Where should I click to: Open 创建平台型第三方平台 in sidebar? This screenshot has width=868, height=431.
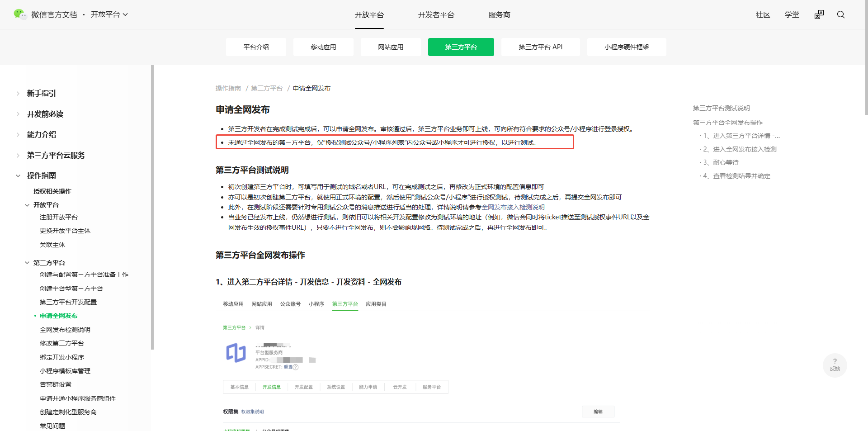(x=71, y=289)
